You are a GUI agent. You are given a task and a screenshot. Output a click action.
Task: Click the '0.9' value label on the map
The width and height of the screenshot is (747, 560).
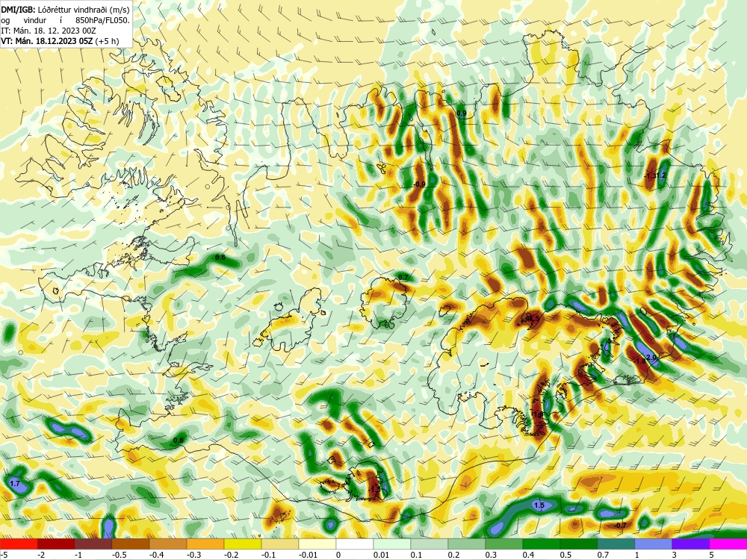click(x=461, y=113)
